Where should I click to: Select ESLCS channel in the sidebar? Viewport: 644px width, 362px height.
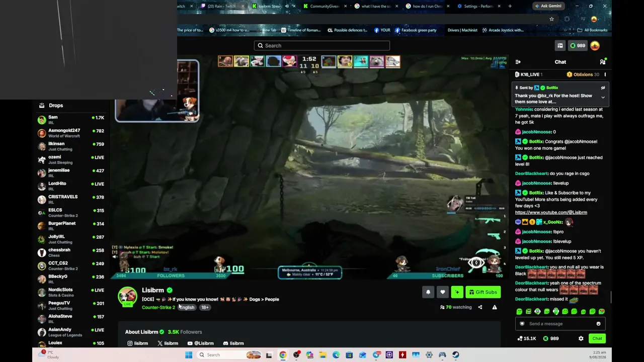(x=71, y=213)
